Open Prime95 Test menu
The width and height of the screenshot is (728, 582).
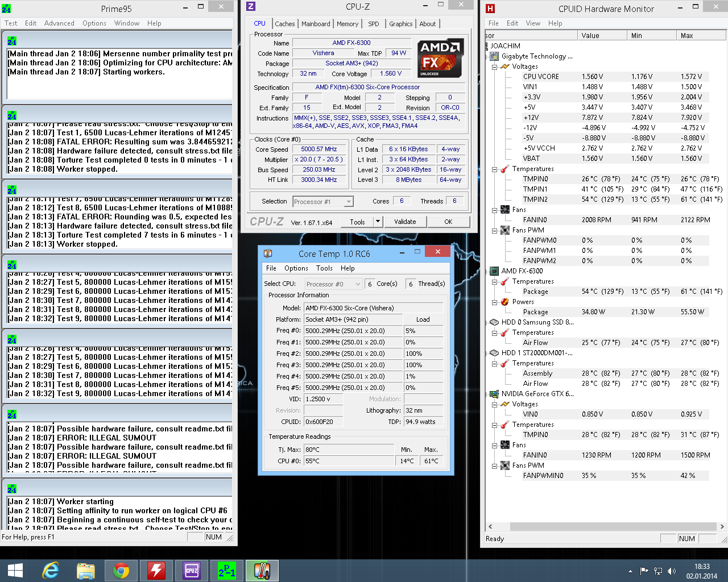pos(11,23)
